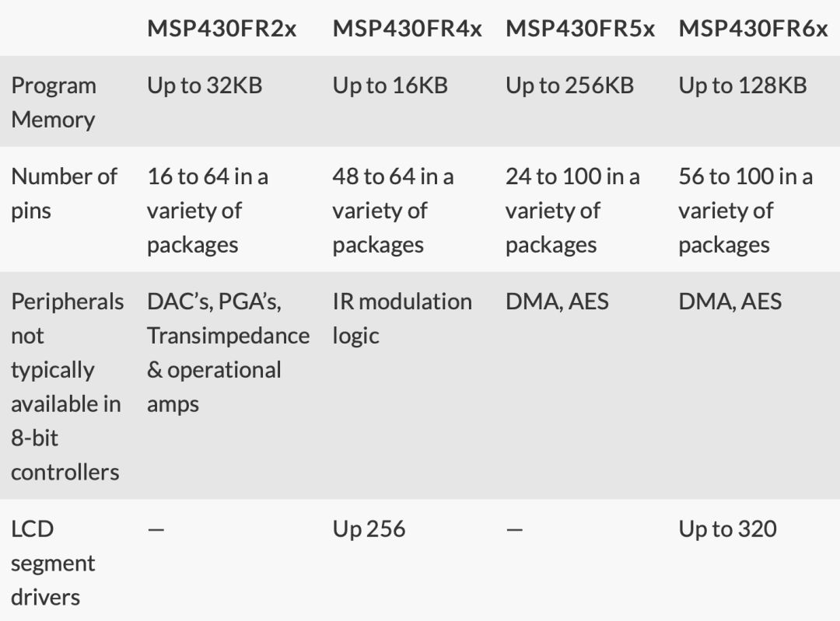
Task: Select the 56 to 100 pins cell
Action: [745, 211]
